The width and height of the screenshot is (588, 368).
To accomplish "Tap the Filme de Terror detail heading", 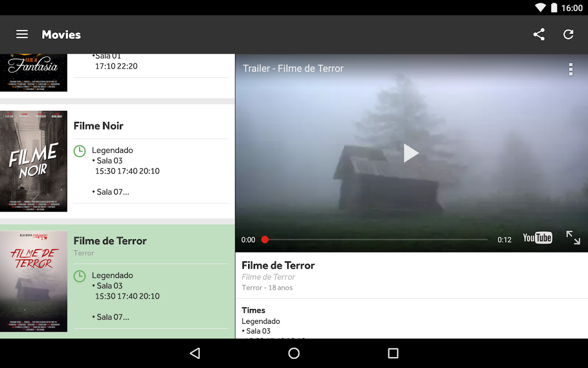I will pyautogui.click(x=278, y=265).
